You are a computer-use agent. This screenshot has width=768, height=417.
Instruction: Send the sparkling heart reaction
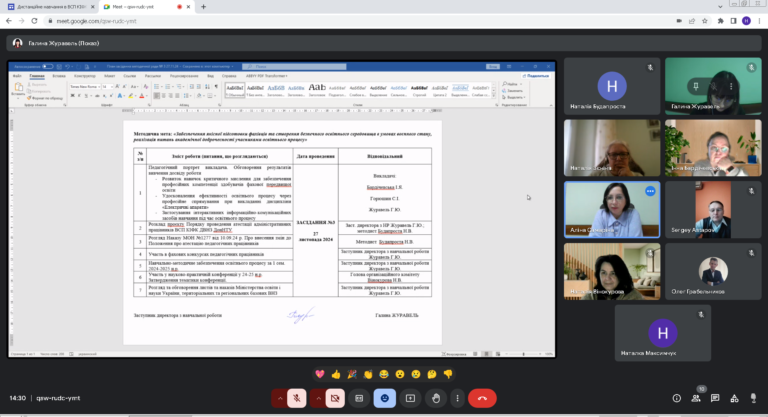click(x=320, y=374)
